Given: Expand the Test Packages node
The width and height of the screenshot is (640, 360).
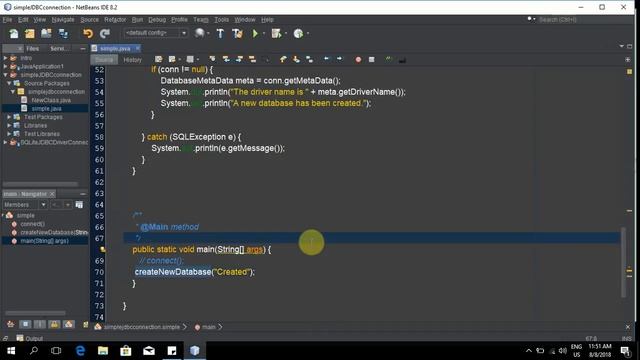Looking at the screenshot, I should pyautogui.click(x=9, y=117).
